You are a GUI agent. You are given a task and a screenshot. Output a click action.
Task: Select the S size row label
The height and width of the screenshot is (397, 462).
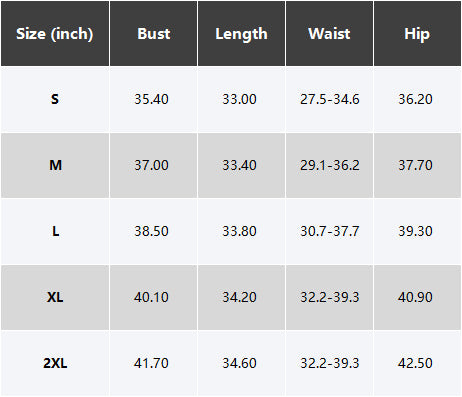point(55,99)
